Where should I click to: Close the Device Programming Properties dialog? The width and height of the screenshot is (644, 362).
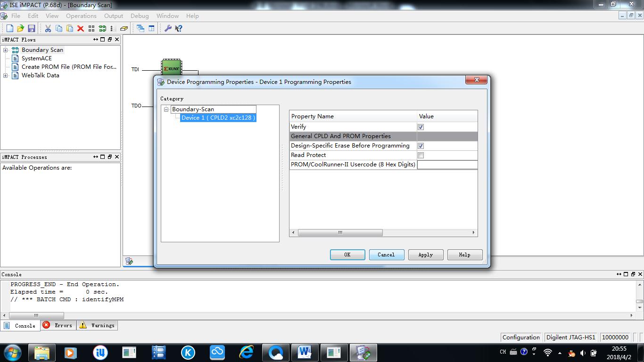(476, 80)
